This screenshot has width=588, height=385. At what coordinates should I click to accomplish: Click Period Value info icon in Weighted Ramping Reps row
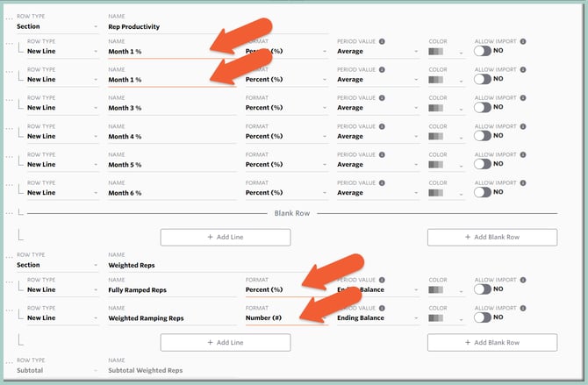[382, 308]
